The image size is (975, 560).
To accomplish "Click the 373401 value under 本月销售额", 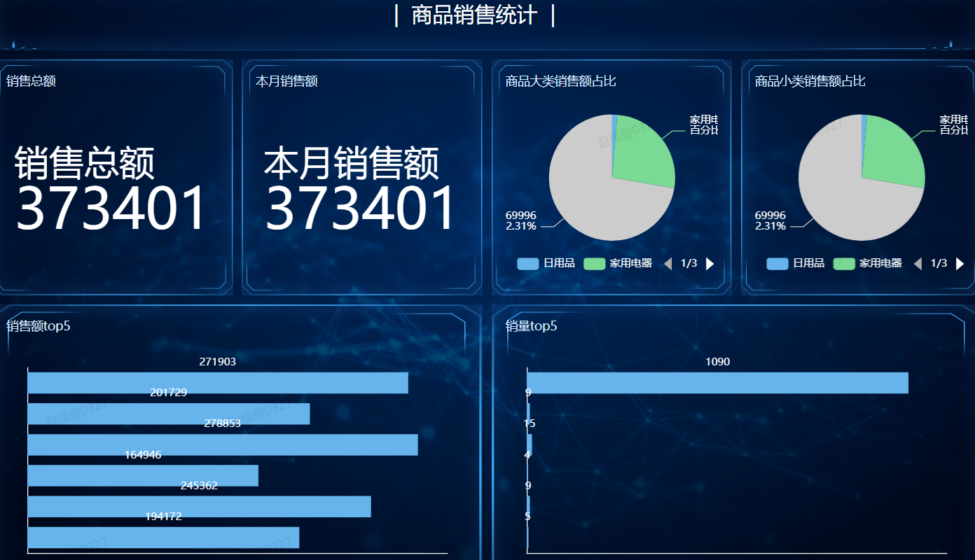I will click(x=360, y=209).
